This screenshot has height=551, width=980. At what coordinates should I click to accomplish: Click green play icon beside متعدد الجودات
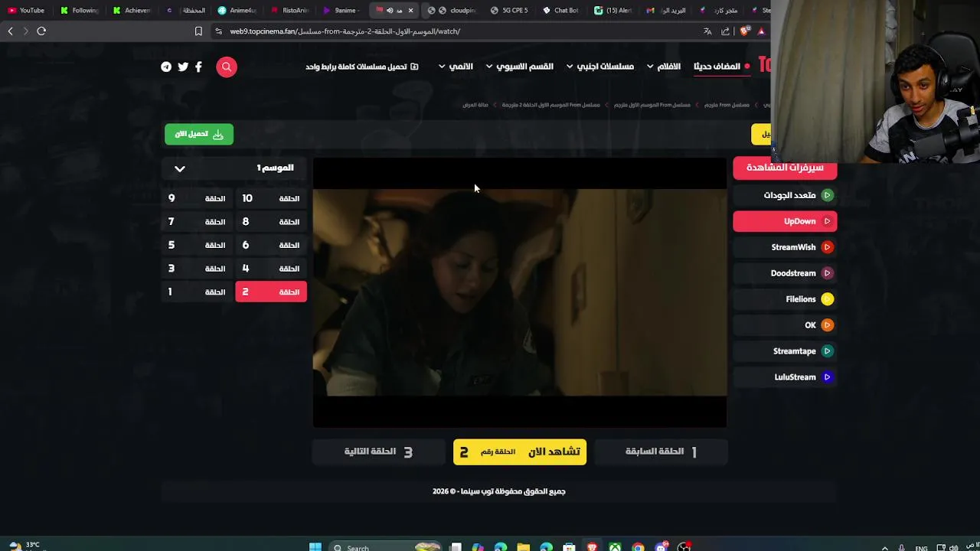827,195
